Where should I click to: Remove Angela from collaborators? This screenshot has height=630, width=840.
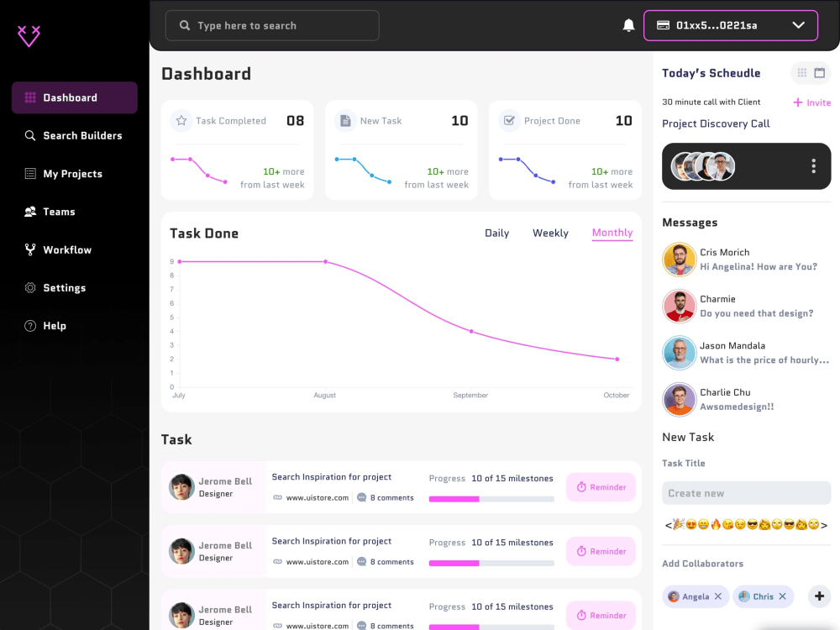coord(718,596)
